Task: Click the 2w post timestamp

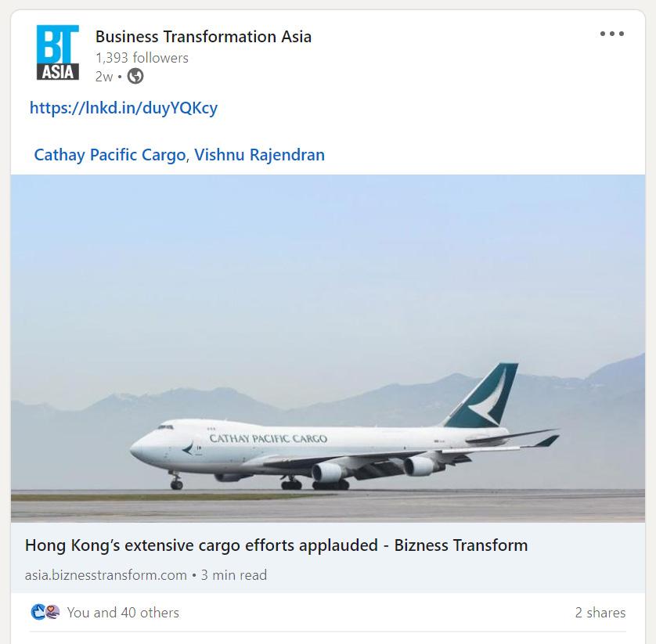Action: point(104,77)
